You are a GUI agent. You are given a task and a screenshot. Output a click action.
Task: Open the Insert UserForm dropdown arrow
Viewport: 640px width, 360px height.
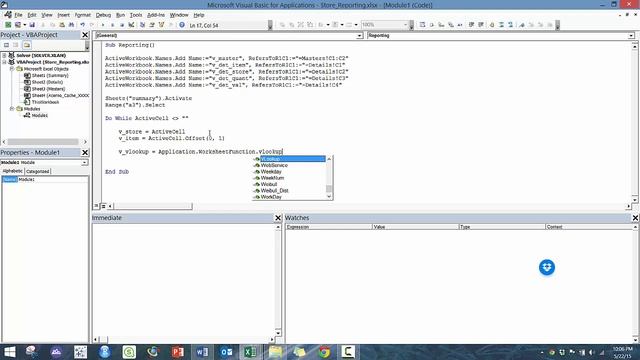[x=25, y=25]
